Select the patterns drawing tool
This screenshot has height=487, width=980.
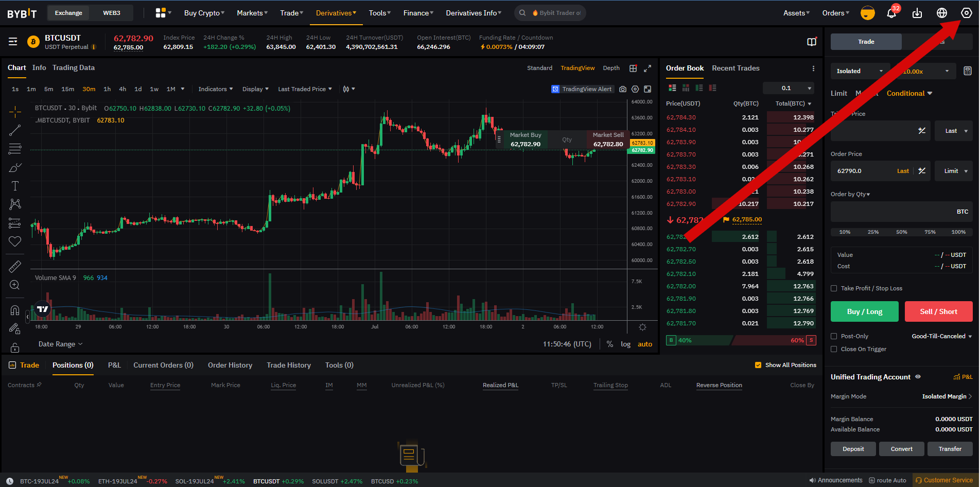tap(15, 204)
